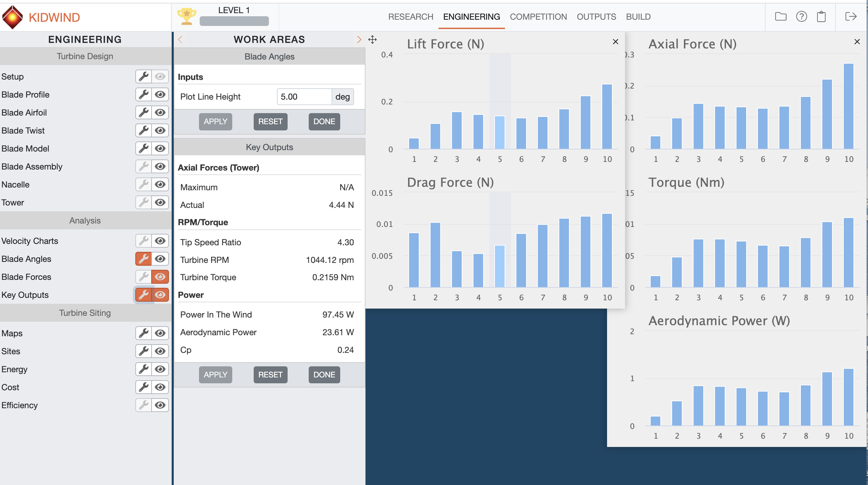Viewport: 868px width, 485px height.
Task: Toggle Tower visibility eye
Action: [x=160, y=202]
